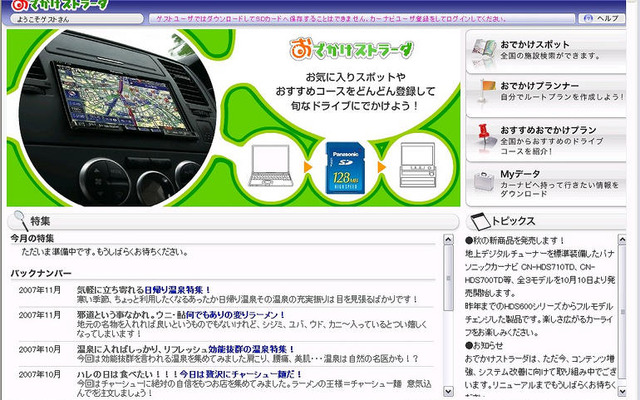This screenshot has height=400, width=640.
Task: Click the magnifying glass 特集 icon
Action: click(20, 220)
